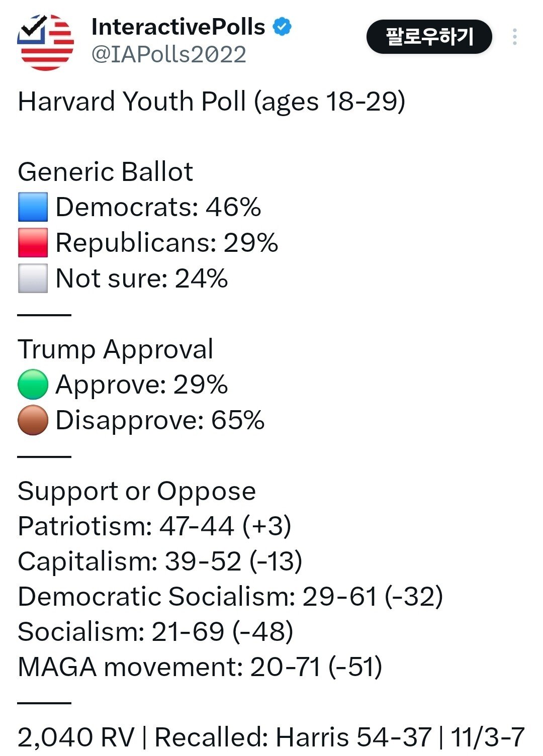This screenshot has width=543, height=756.
Task: Click the 2,040 RV sample info line
Action: [x=270, y=737]
